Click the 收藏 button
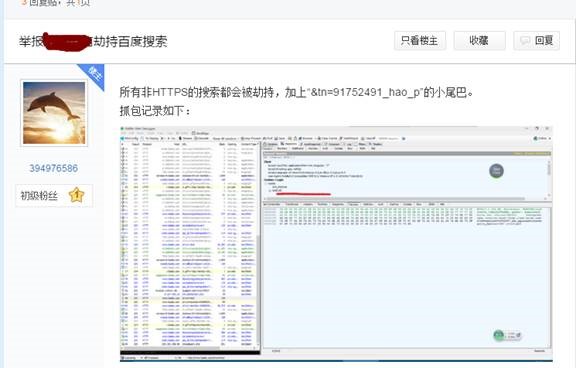 [479, 40]
